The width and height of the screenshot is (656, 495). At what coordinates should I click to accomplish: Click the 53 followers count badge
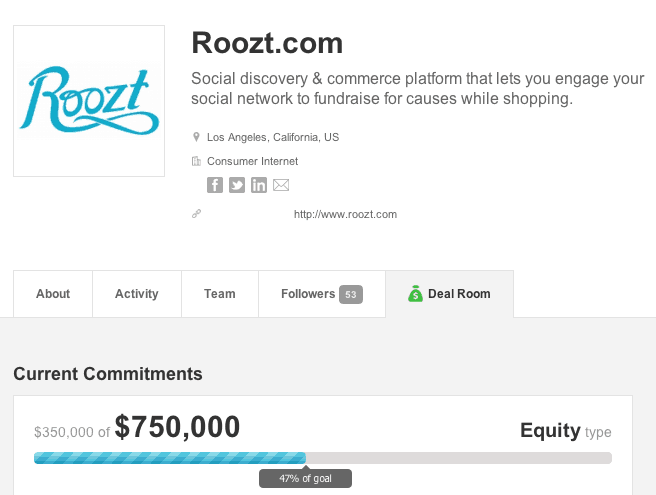[350, 294]
